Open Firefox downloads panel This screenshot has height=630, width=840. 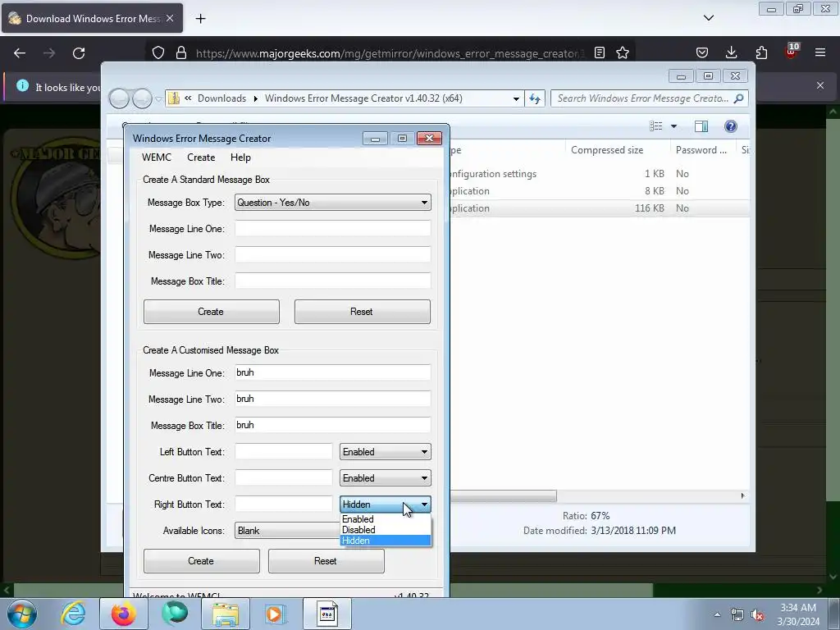[x=731, y=53]
